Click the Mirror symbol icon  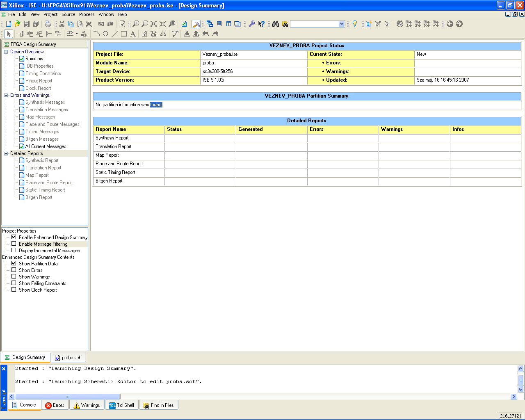pyautogui.click(x=163, y=34)
